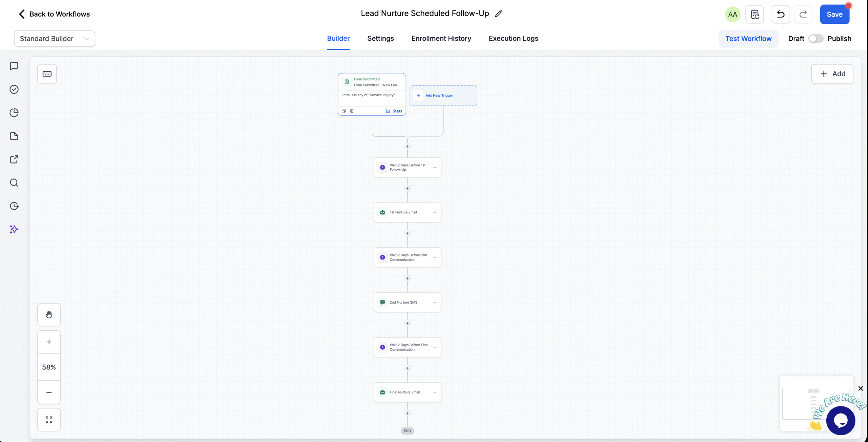868x442 pixels.
Task: Click the open chat widget bubble
Action: pos(841,421)
